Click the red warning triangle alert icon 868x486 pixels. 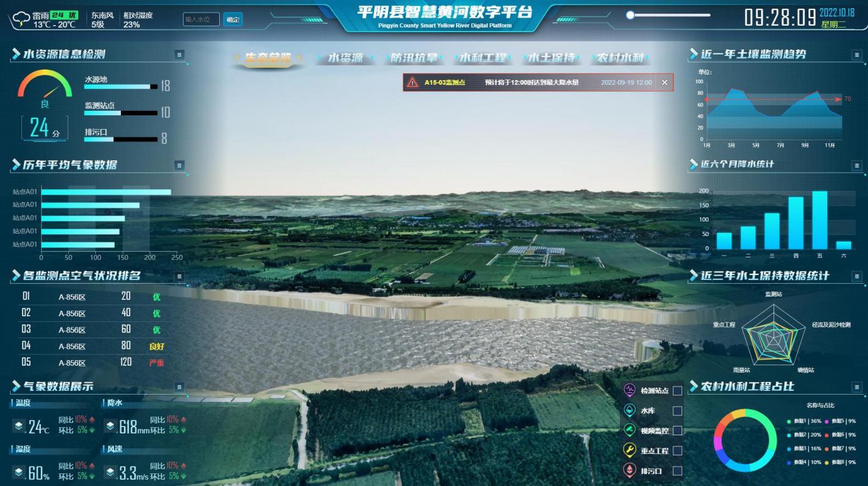click(x=412, y=82)
